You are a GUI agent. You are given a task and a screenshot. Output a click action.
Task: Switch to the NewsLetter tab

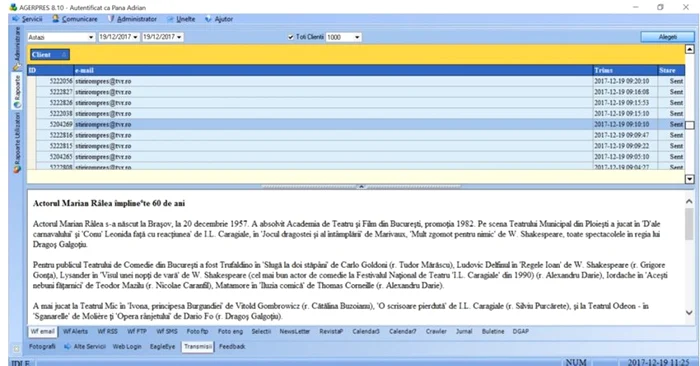295,332
